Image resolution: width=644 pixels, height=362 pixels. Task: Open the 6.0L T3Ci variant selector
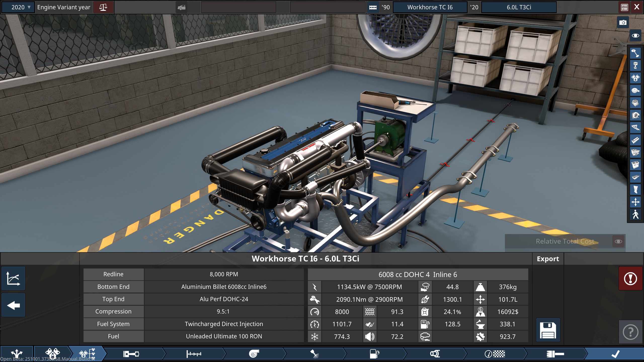[519, 7]
